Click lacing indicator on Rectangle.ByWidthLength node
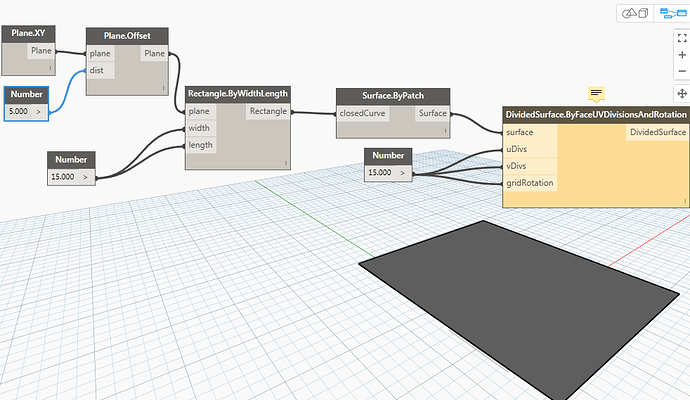Screen dimensions: 690x400 285,161
